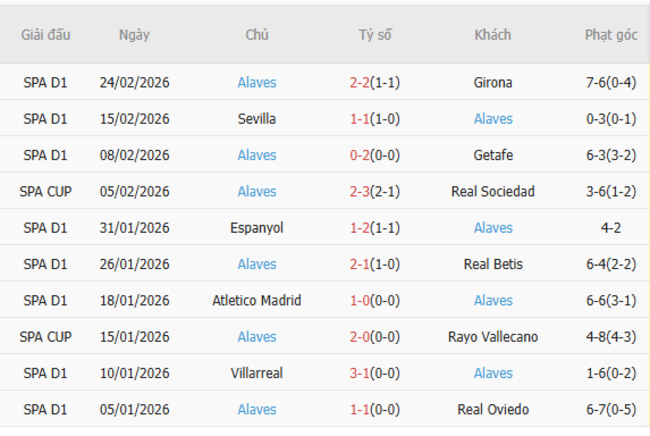Open the Real Betis team link
Viewport: 650px width, 436px height.
[x=493, y=264]
